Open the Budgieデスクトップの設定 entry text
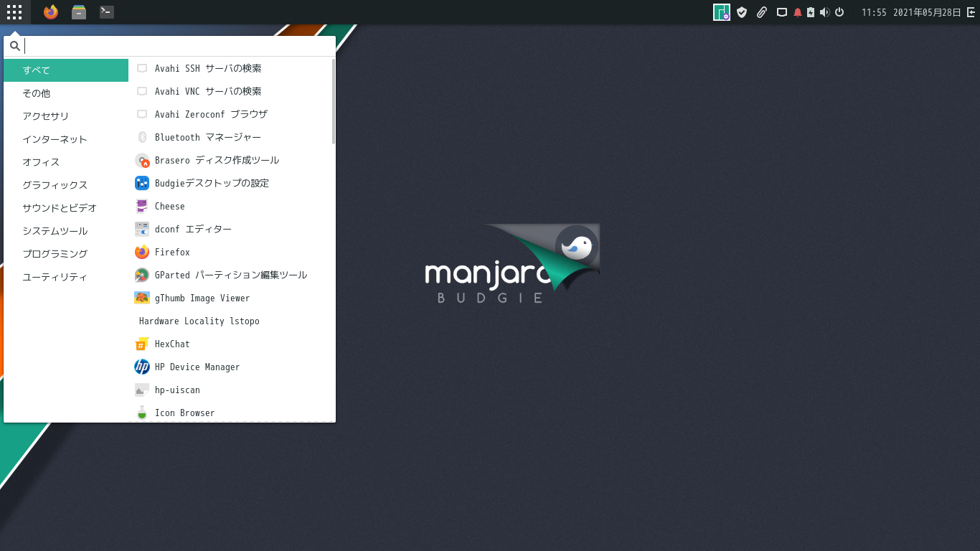The height and width of the screenshot is (551, 980). click(x=212, y=183)
